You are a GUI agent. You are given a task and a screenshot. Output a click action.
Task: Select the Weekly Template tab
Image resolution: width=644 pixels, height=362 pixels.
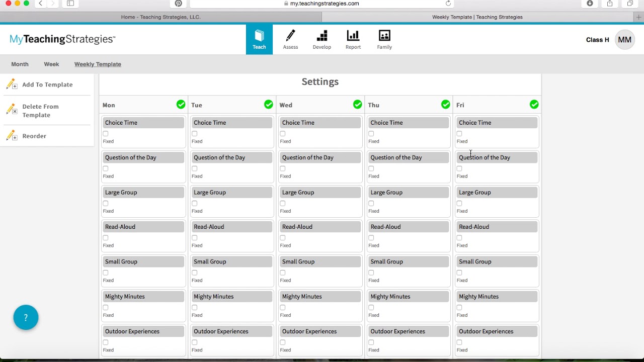point(98,64)
